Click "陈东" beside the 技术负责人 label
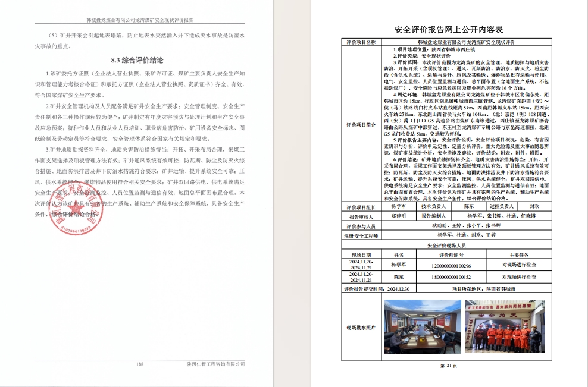Screen dimensions: 588x387 click(x=469, y=206)
